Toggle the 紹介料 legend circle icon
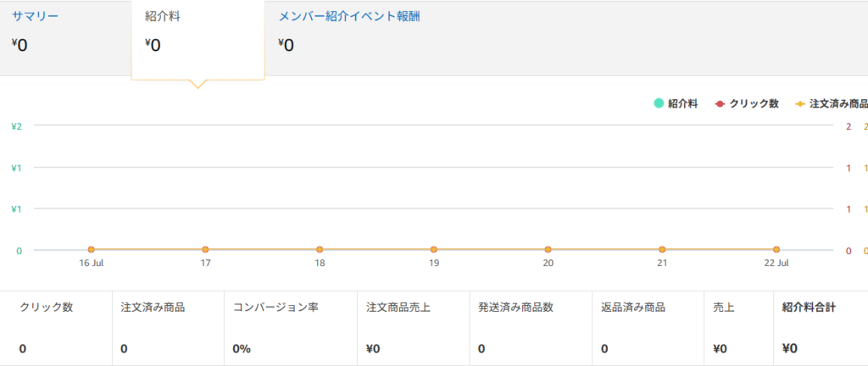The width and height of the screenshot is (868, 366). (659, 103)
